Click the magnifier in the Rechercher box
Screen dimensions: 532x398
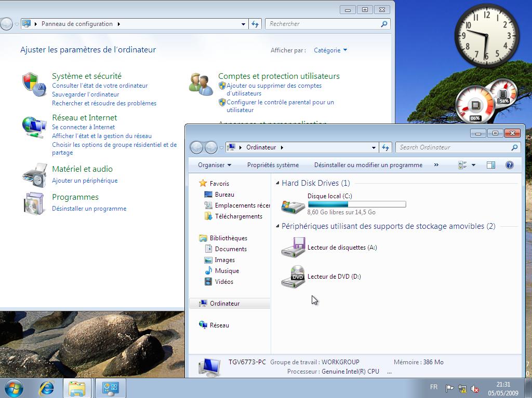384,24
